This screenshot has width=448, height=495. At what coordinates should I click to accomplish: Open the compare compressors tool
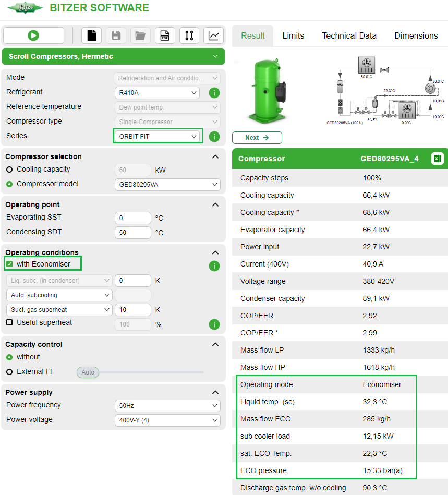[189, 35]
